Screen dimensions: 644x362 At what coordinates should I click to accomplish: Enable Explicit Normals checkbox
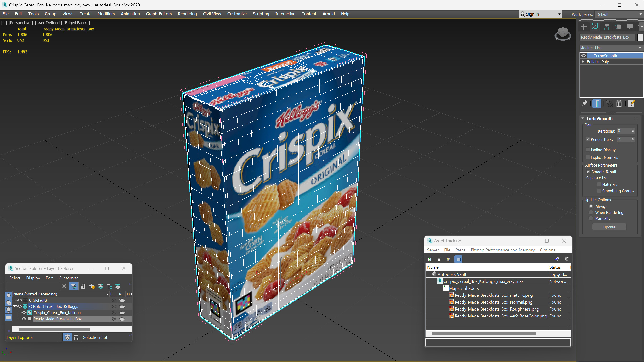point(587,157)
